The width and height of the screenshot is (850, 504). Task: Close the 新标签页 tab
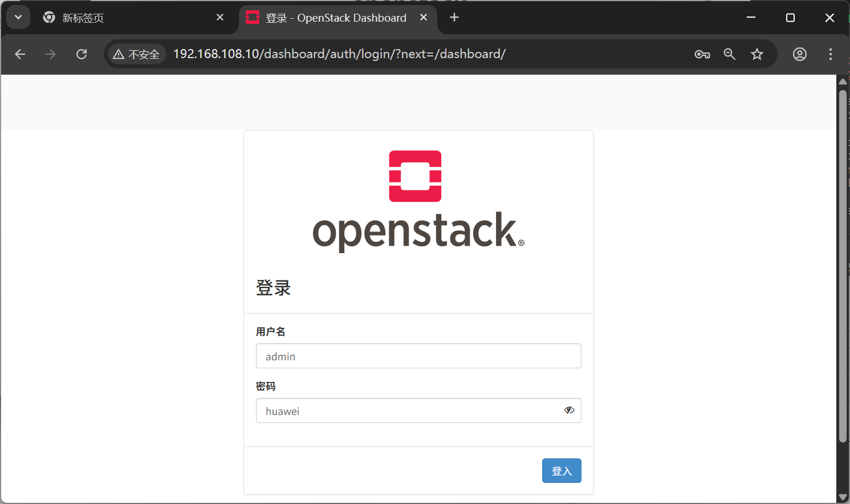[x=220, y=18]
